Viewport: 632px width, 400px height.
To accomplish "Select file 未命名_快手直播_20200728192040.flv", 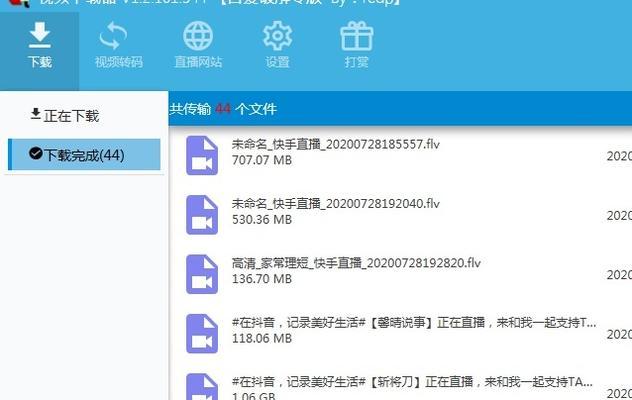I will [x=335, y=204].
